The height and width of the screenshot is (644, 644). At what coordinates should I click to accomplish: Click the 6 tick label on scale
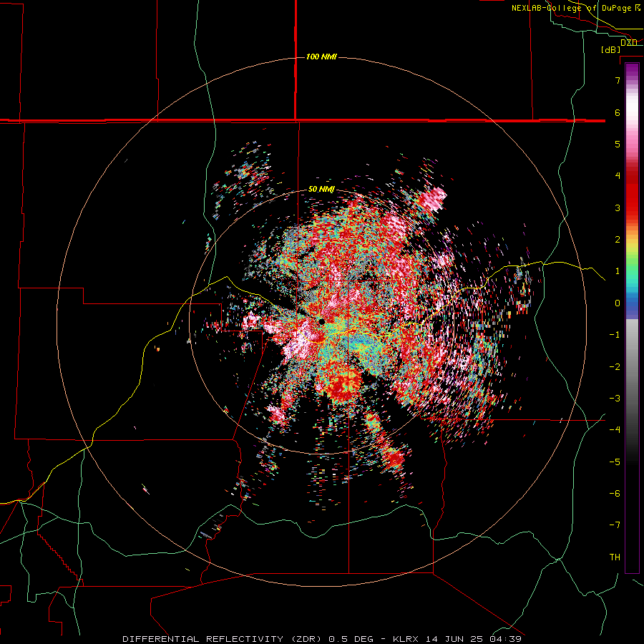click(618, 112)
